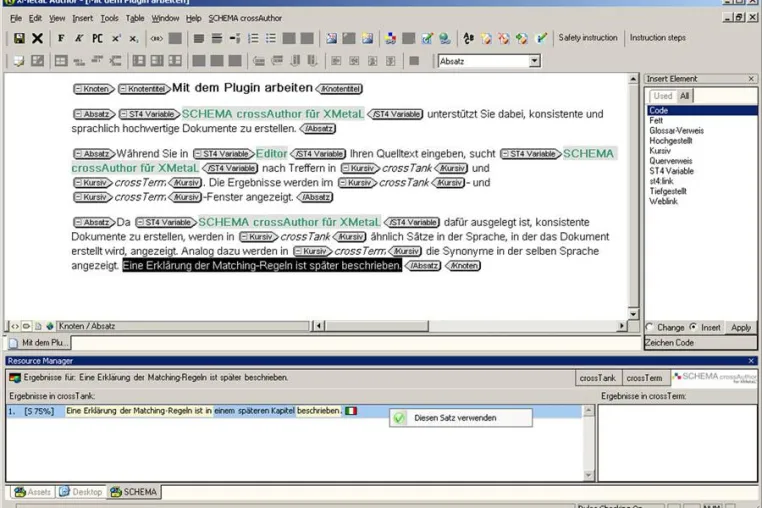Screen dimensions: 762x508
Task: Click the document with green arrow icon
Action: 522,38
